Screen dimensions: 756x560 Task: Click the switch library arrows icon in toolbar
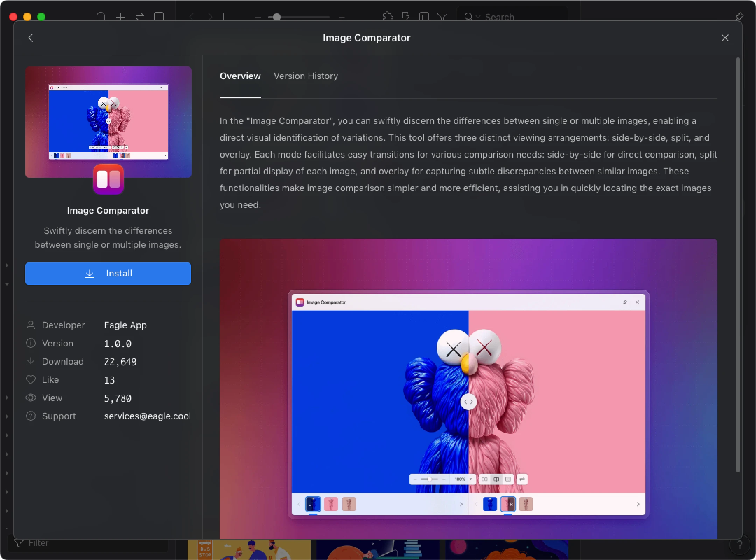point(140,16)
